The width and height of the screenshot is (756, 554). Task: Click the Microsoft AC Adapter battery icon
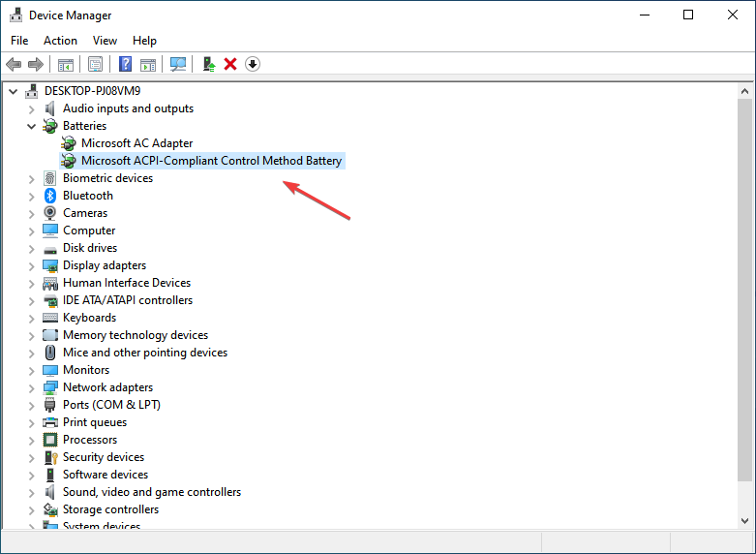tap(69, 143)
